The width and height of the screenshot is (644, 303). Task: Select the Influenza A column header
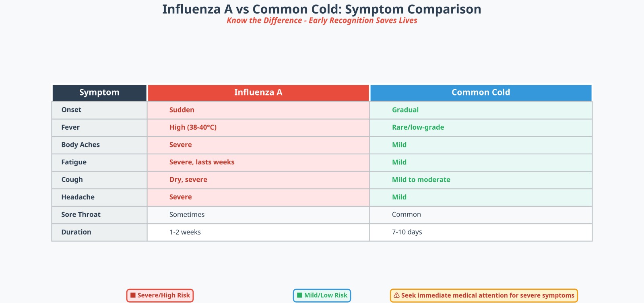click(258, 93)
